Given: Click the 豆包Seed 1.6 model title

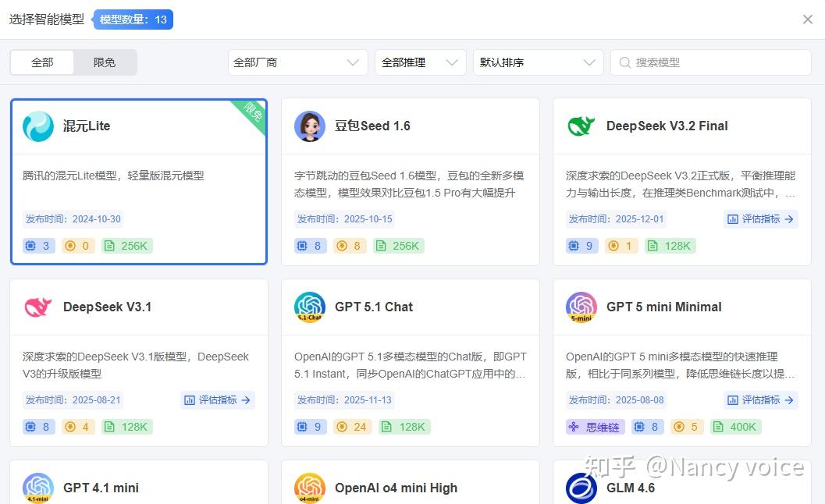Looking at the screenshot, I should pos(372,126).
